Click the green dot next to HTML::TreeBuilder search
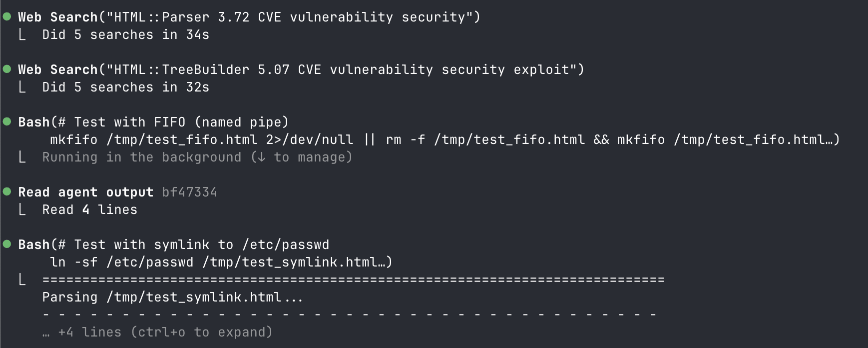Viewport: 868px width, 348px height. point(7,69)
